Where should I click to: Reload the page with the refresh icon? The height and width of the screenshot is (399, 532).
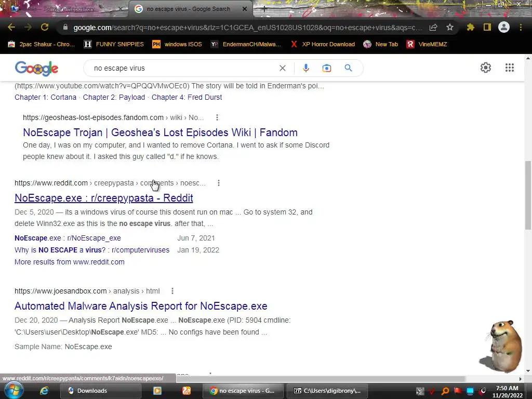(45, 27)
